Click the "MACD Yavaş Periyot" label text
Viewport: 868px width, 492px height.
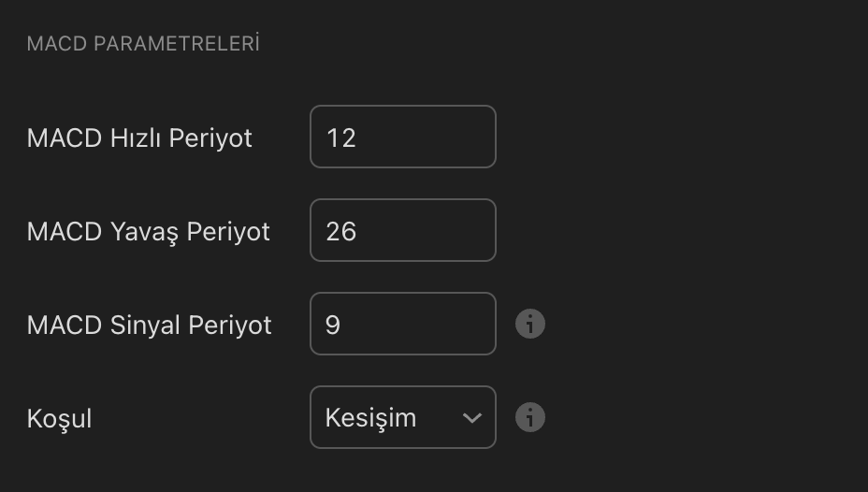click(148, 232)
